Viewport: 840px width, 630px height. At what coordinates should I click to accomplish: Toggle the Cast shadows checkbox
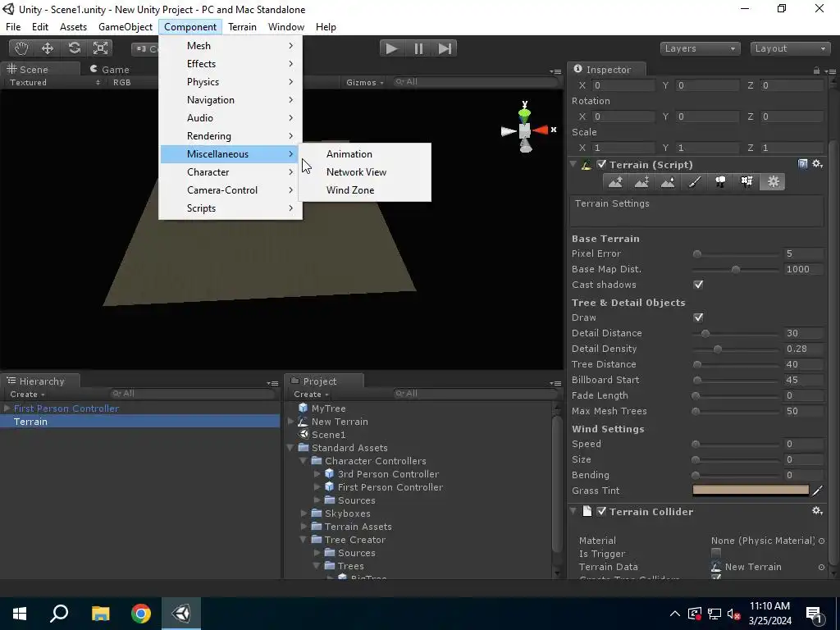(x=698, y=285)
